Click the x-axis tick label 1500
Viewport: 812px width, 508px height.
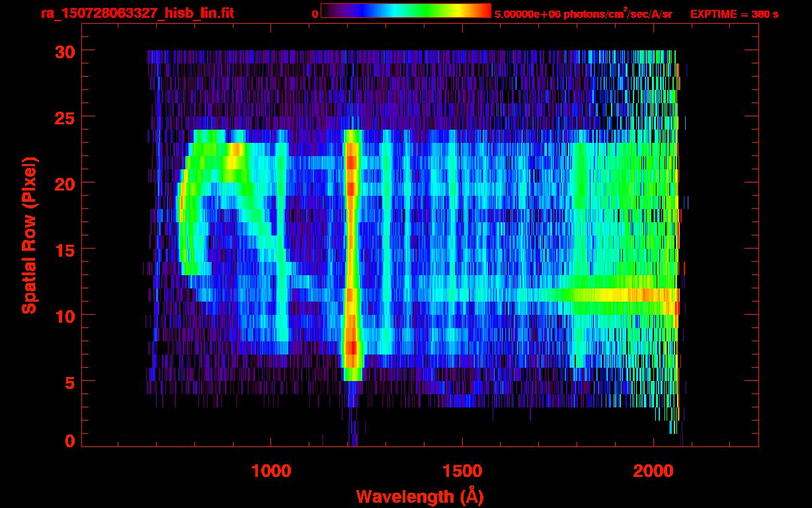[463, 471]
